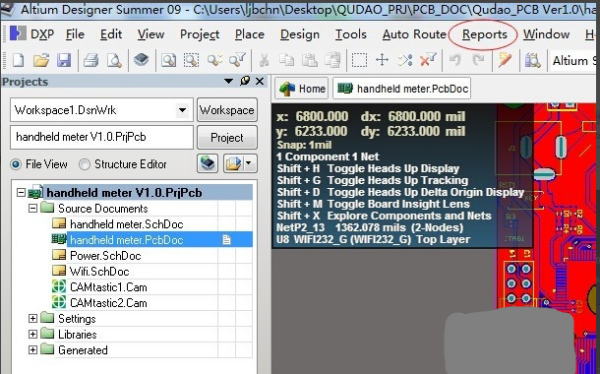The width and height of the screenshot is (600, 374).
Task: Click the New document toolbar icon
Action: [18, 60]
